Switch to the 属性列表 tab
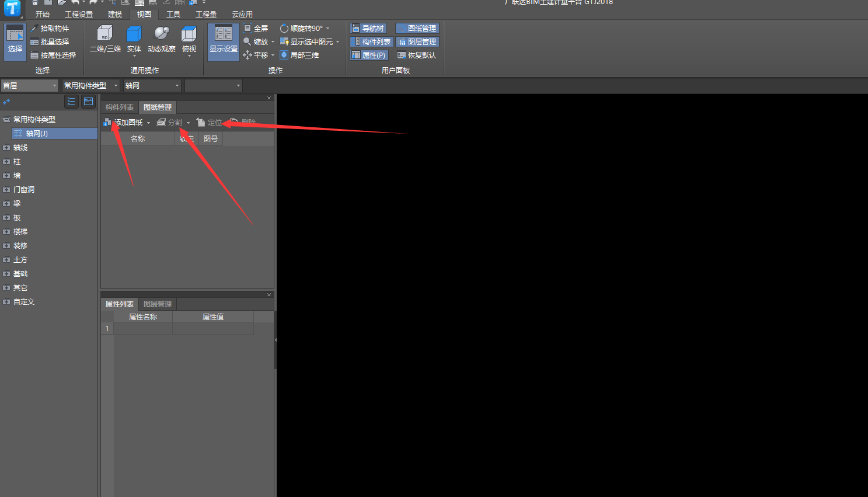 (120, 304)
